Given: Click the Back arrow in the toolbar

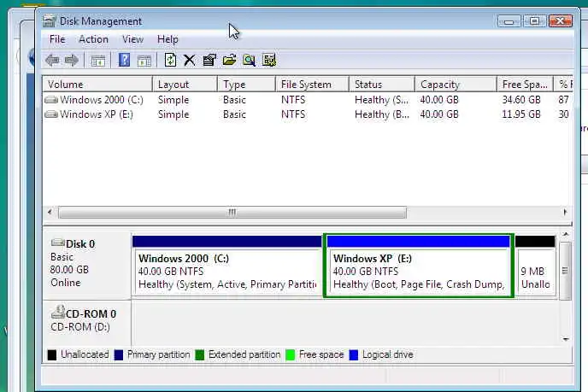Looking at the screenshot, I should click(52, 60).
